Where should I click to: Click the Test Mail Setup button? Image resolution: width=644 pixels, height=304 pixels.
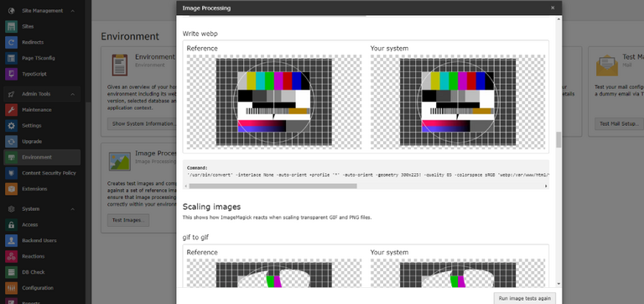[x=619, y=123]
